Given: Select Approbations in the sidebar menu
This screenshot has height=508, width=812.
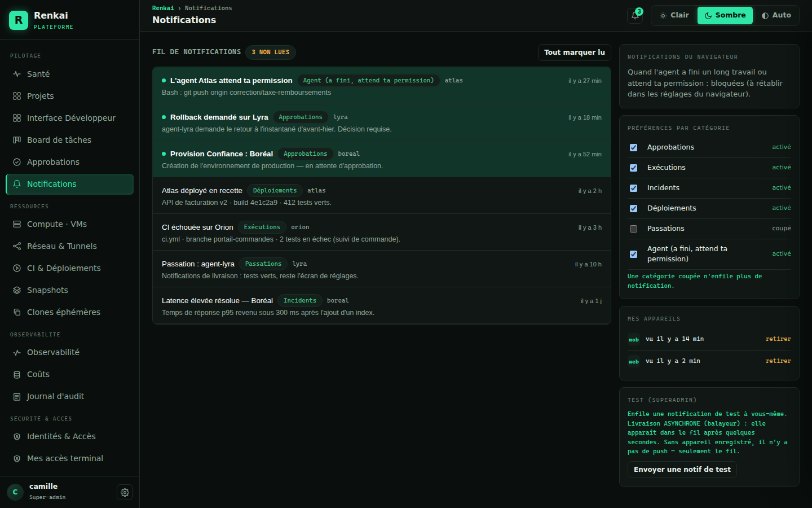Looking at the screenshot, I should pyautogui.click(x=69, y=162).
